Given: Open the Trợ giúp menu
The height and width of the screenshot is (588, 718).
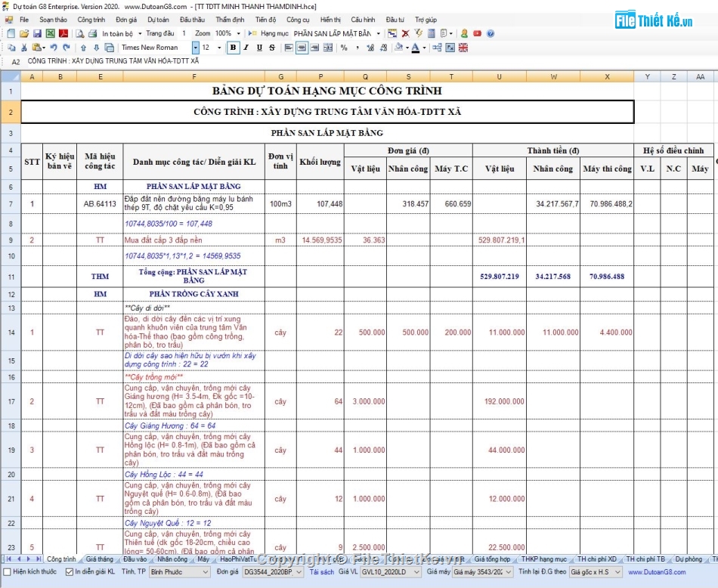Looking at the screenshot, I should (x=426, y=20).
